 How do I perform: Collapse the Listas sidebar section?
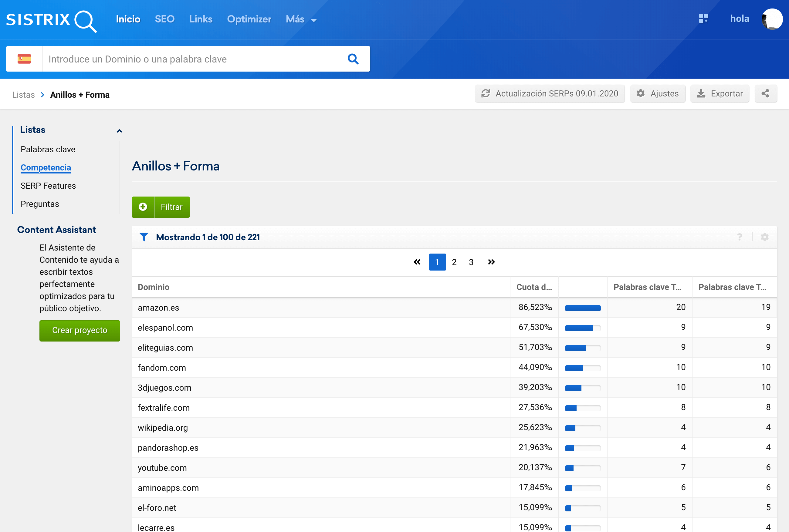119,131
